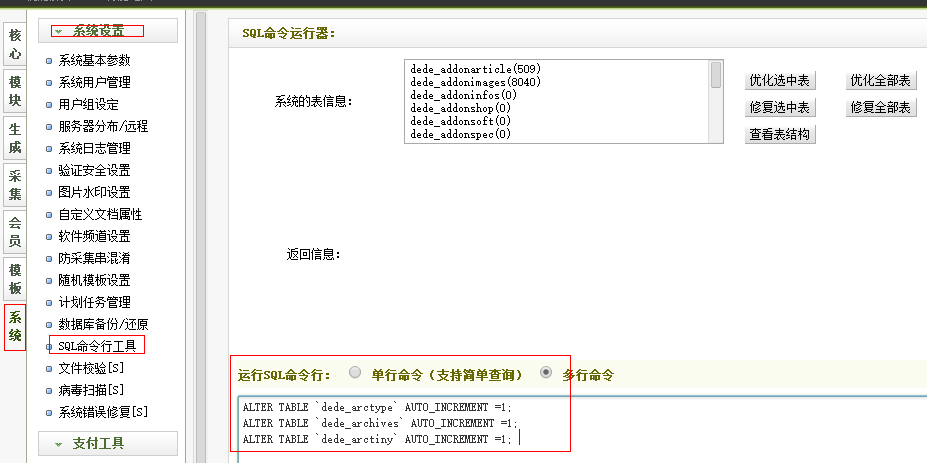Open 图片水印设置 from the sidebar
927x463 pixels.
(94, 192)
